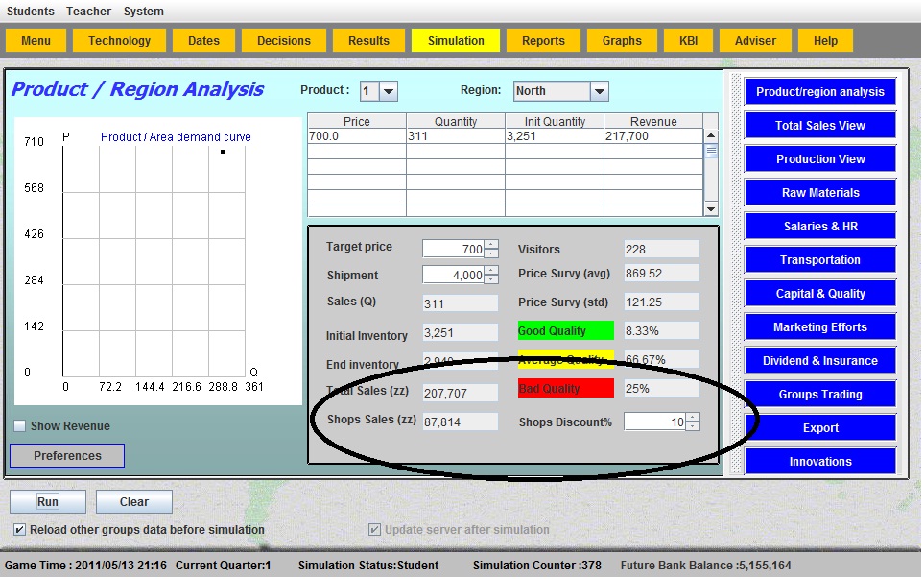Select the Green Good Quality color bar
The image size is (924, 579).
click(x=565, y=331)
